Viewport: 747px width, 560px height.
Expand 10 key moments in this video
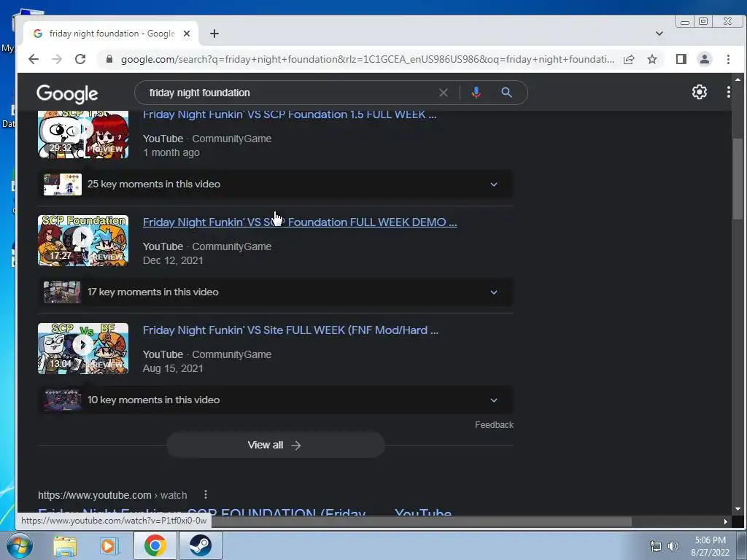click(x=275, y=400)
